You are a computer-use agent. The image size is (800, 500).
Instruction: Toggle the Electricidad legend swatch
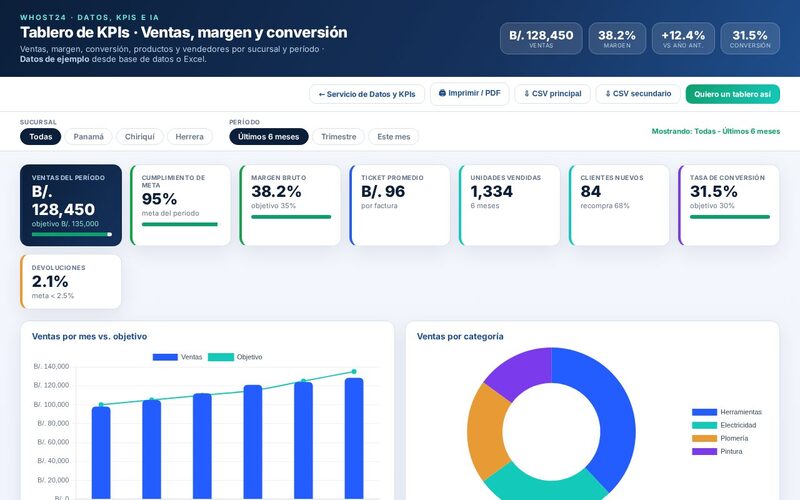tap(704, 426)
